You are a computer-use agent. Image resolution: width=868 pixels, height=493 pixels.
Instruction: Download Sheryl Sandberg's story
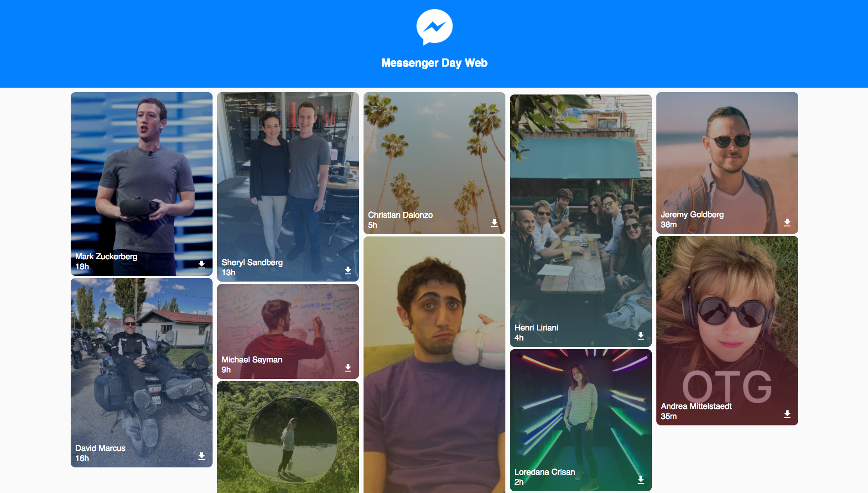coord(348,270)
